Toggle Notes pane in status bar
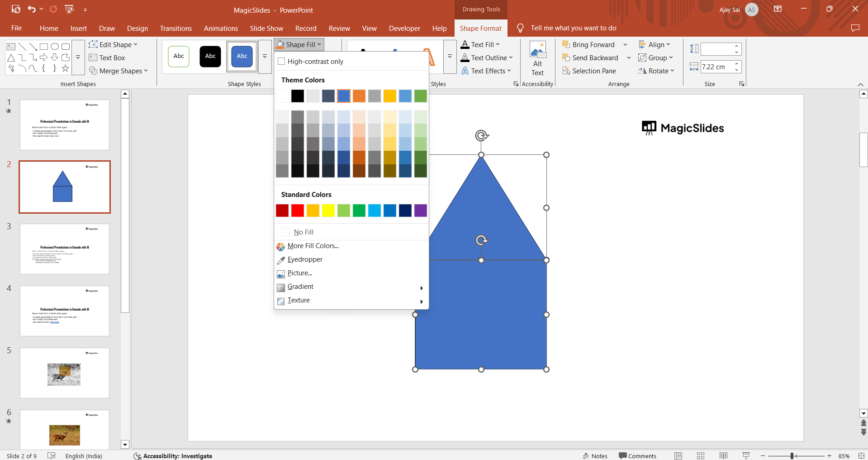 595,455
